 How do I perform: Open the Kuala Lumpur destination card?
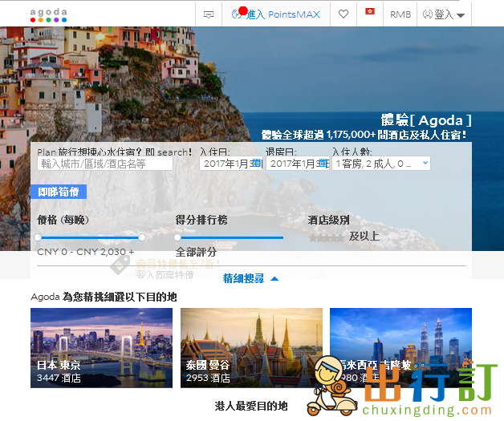coord(400,348)
